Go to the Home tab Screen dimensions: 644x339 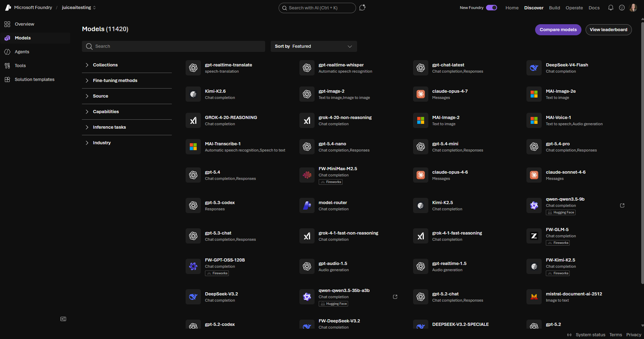tap(512, 8)
